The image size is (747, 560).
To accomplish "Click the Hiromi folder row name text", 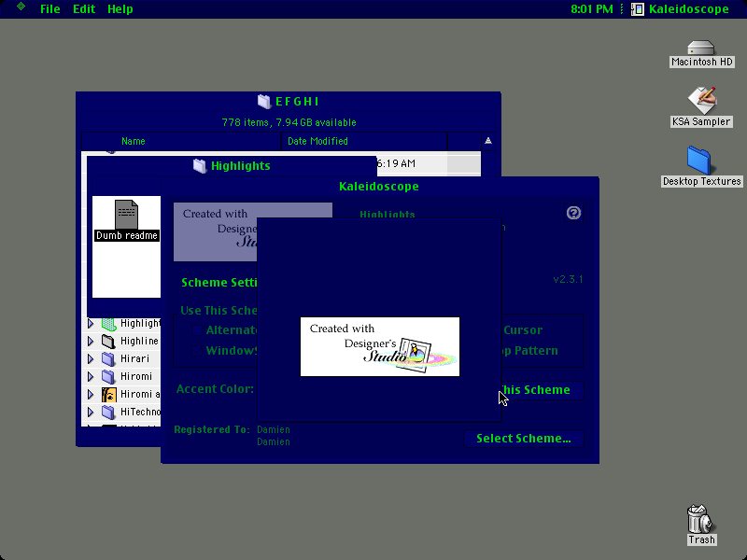I will point(136,376).
